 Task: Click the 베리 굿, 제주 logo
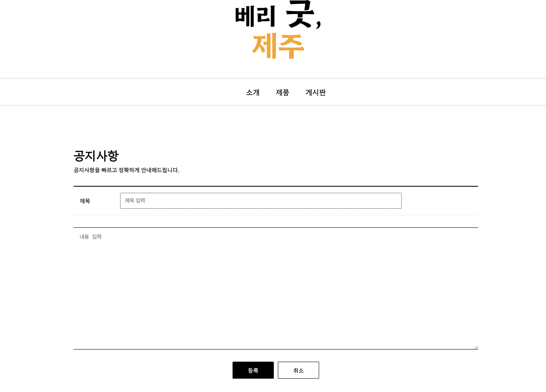pos(278,30)
